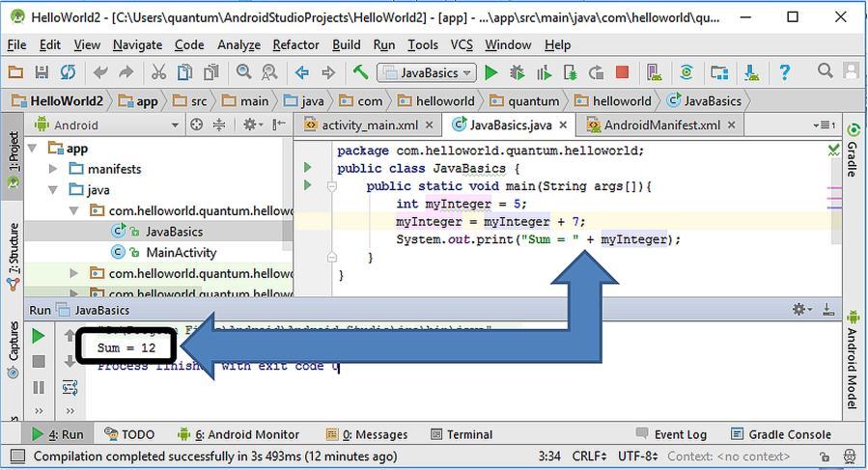The height and width of the screenshot is (470, 868).
Task: Select MainActivity in the project tree
Action: pos(181,253)
